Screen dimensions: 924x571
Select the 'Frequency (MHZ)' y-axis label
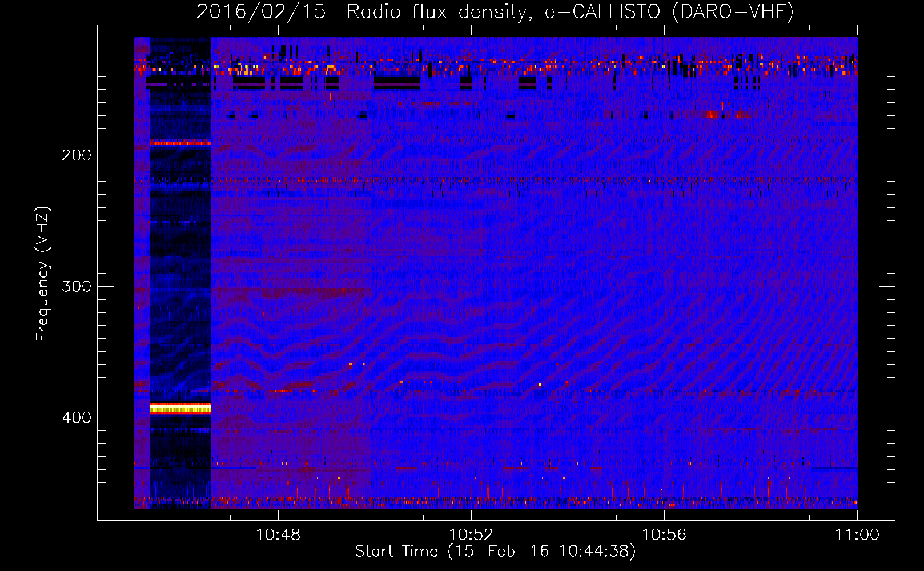coord(43,274)
